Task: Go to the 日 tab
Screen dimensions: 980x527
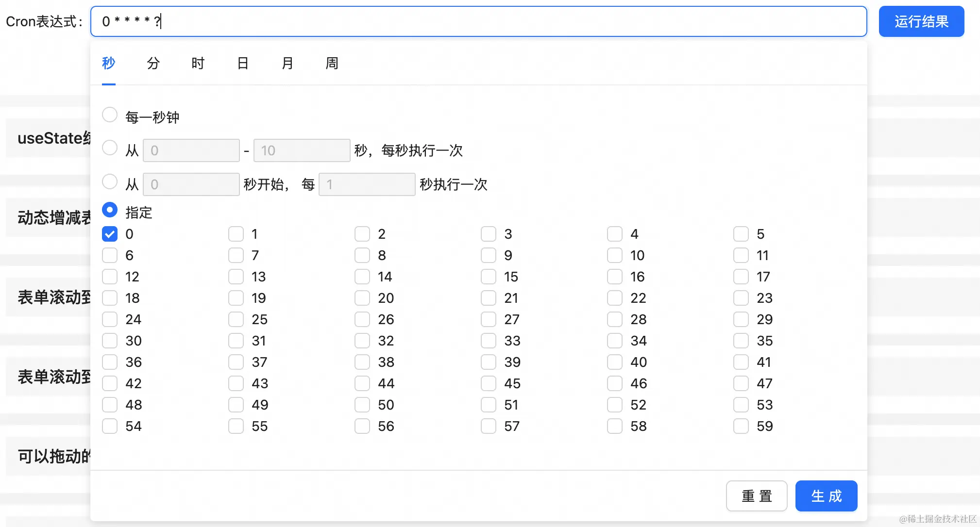Action: (243, 63)
